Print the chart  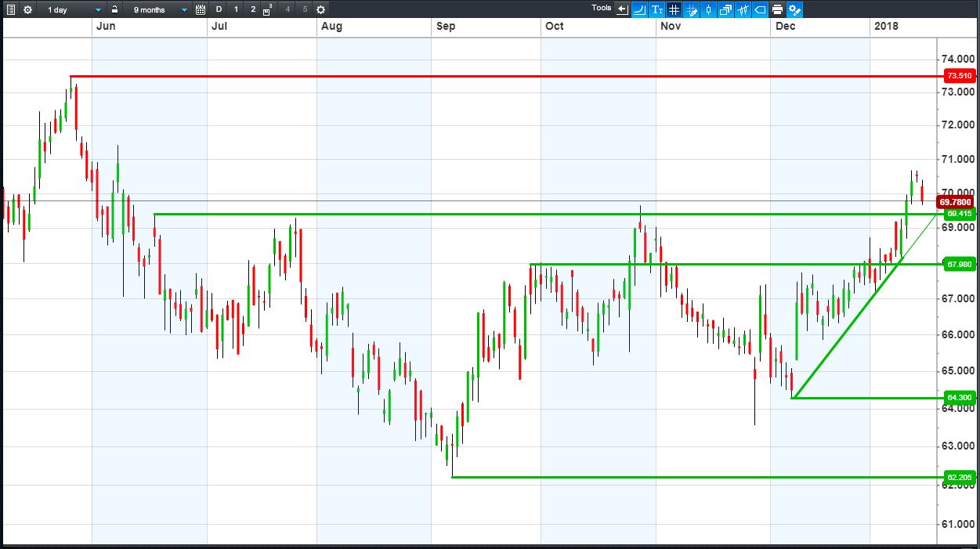click(777, 9)
